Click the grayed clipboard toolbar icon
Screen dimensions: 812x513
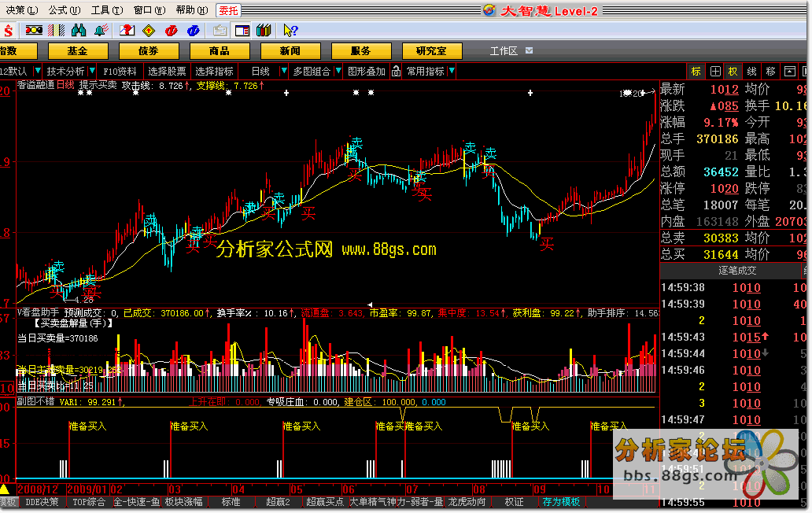[x=220, y=31]
